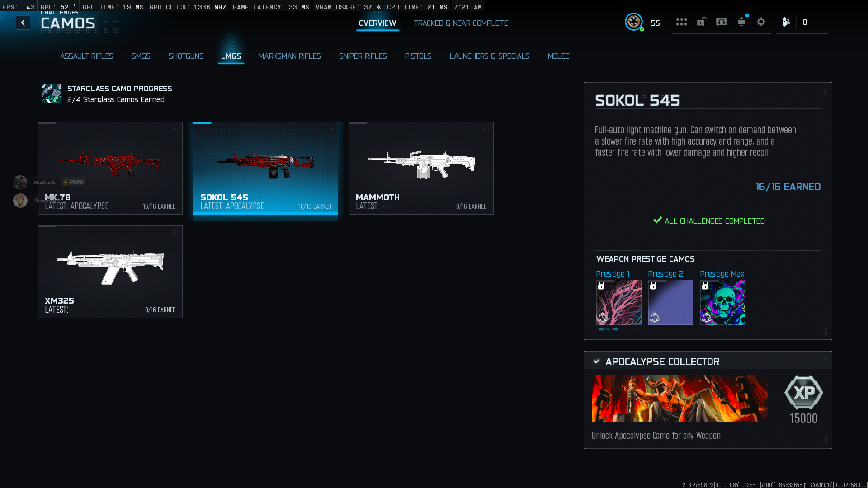This screenshot has width=868, height=488.
Task: Click the XP token icon above 15000
Action: point(804,393)
